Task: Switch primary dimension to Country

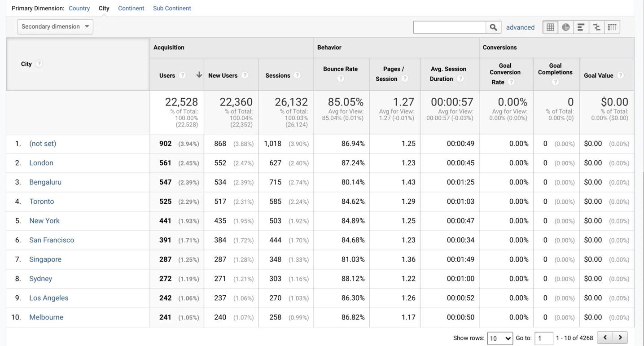Action: pyautogui.click(x=79, y=8)
